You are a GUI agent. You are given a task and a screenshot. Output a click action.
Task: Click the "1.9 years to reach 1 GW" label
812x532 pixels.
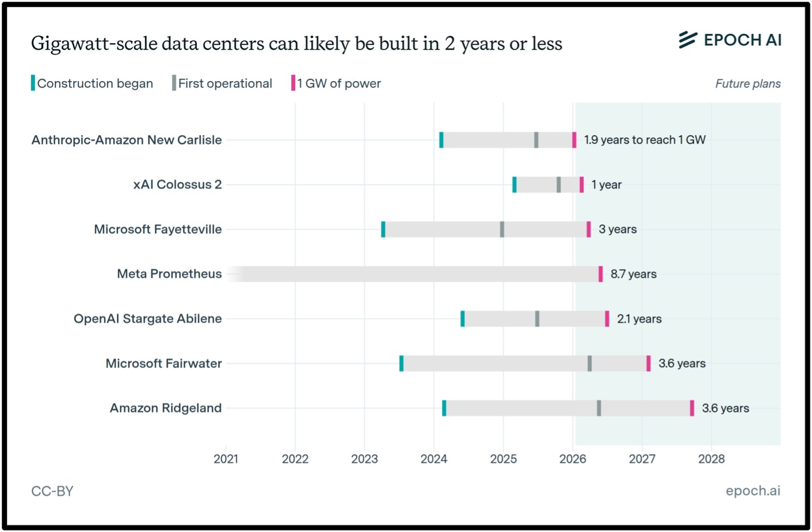[x=645, y=140]
